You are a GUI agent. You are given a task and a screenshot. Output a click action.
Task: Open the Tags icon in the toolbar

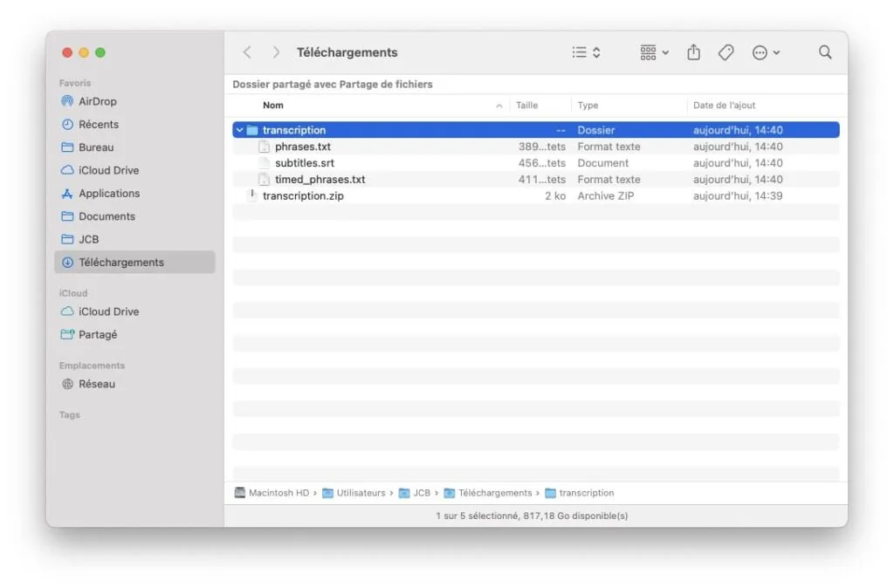click(x=726, y=51)
